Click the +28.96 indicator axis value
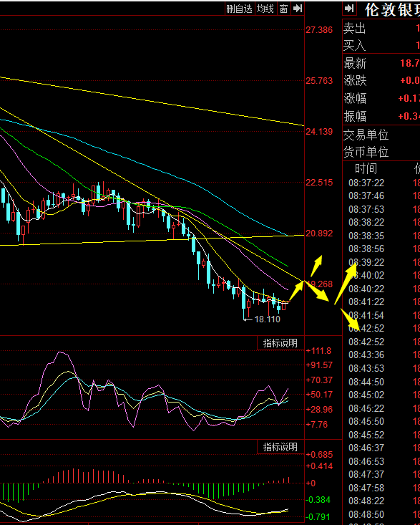Image resolution: width=420 pixels, height=525 pixels. click(x=319, y=410)
